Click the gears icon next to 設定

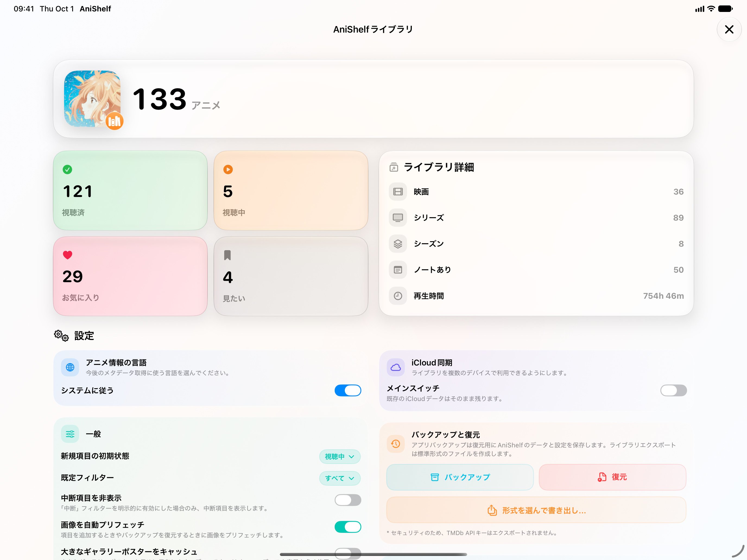tap(61, 336)
